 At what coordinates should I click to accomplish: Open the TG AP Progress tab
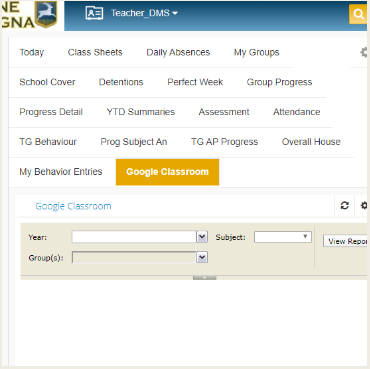click(224, 142)
